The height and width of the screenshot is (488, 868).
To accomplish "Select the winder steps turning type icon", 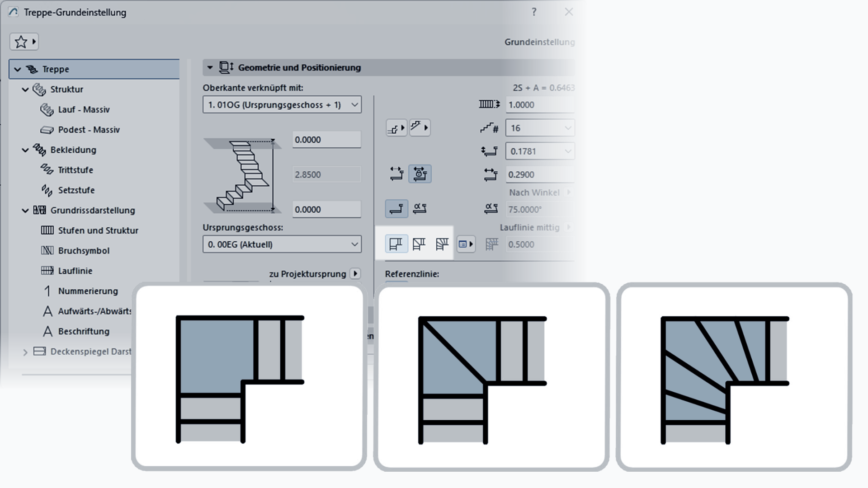I will [442, 244].
